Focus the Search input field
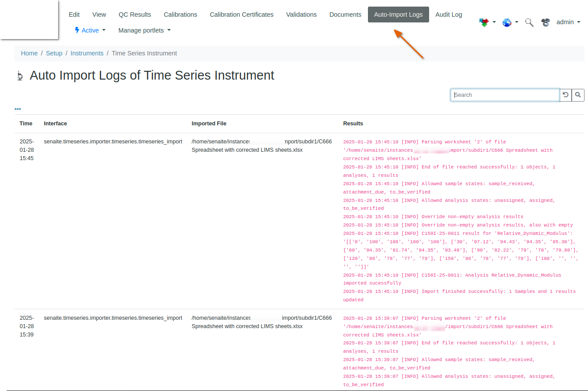The image size is (588, 391). (x=505, y=95)
